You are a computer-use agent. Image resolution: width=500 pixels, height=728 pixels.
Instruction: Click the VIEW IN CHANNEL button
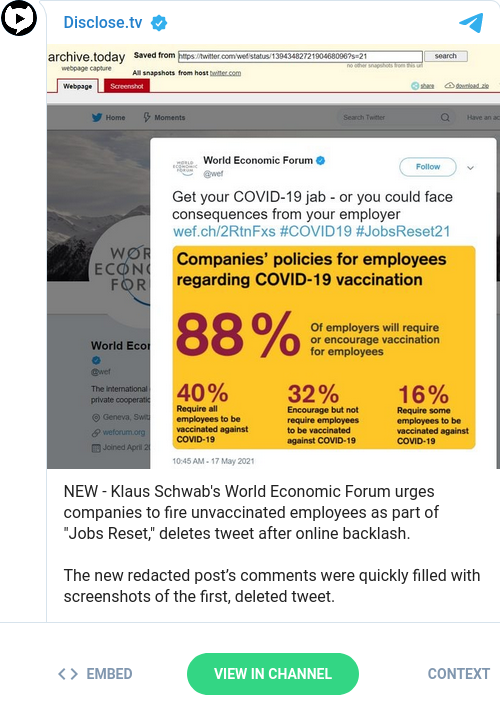(273, 674)
